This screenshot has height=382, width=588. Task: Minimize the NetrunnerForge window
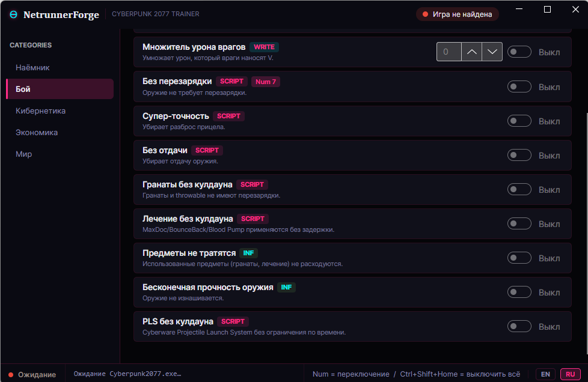(519, 10)
